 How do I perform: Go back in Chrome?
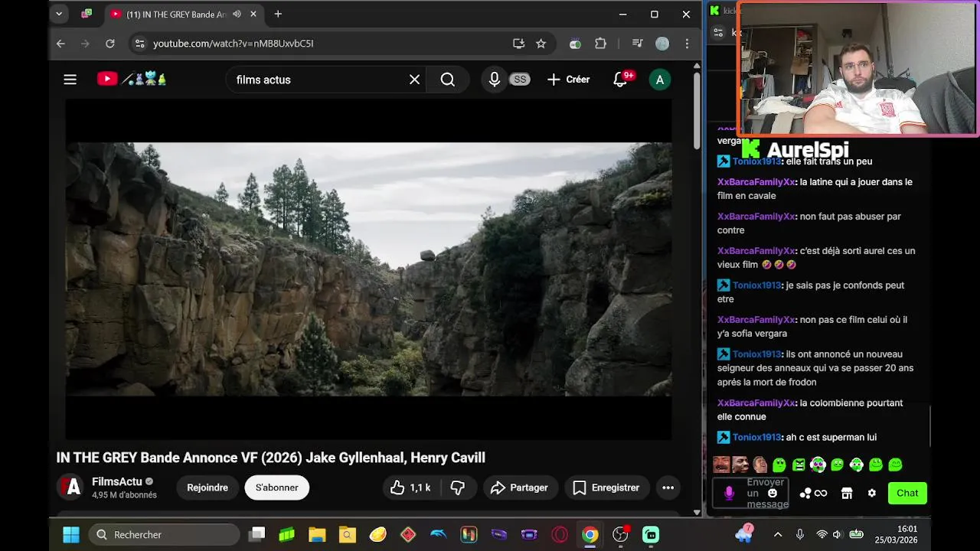click(x=60, y=44)
